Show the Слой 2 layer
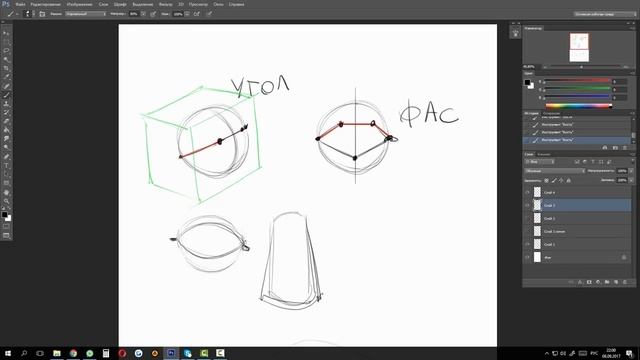The height and width of the screenshot is (360, 640). click(x=527, y=218)
